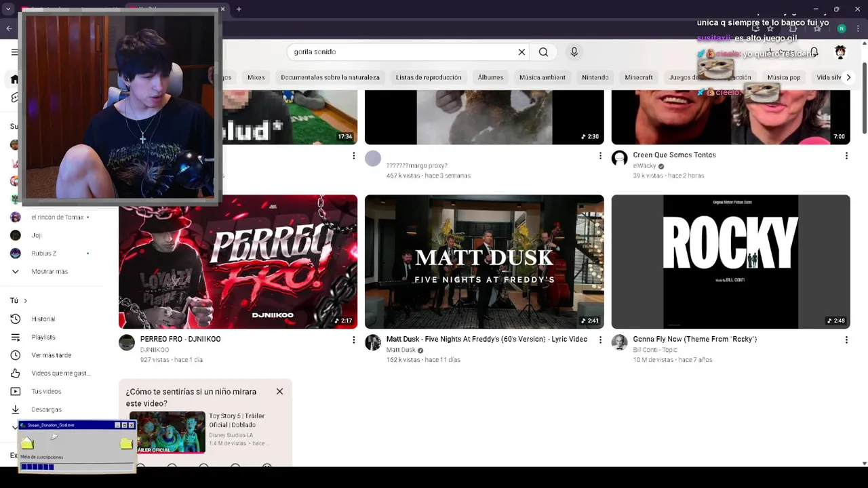Open a new Chrome tab
The height and width of the screenshot is (488, 868).
[x=239, y=9]
